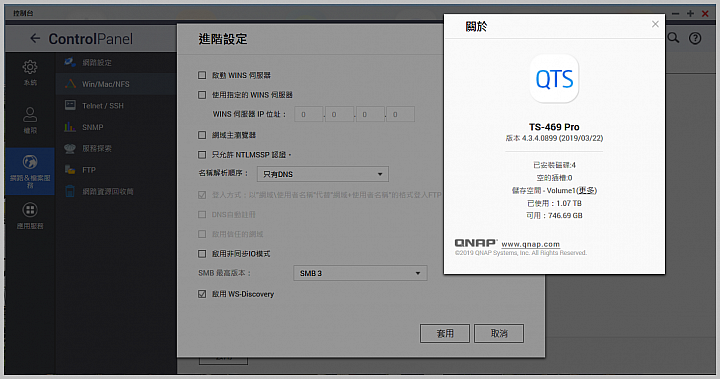Image resolution: width=720 pixels, height=379 pixels.
Task: Open the 應用服務 grid category
Action: 30,216
